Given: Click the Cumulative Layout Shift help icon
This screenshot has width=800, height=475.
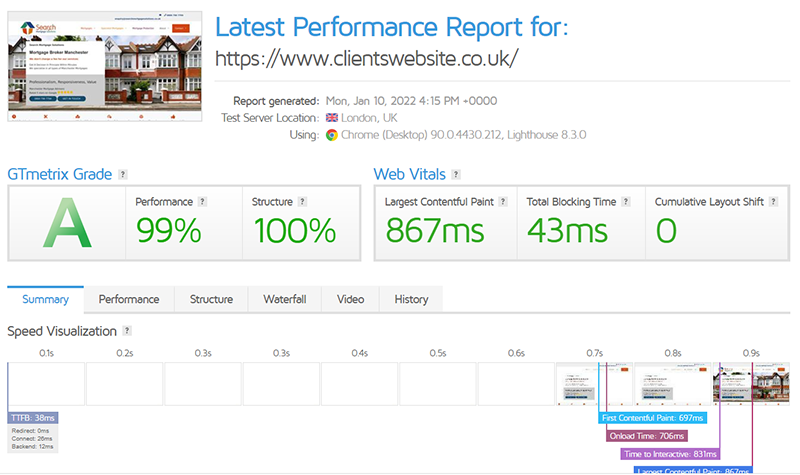Looking at the screenshot, I should coord(773,202).
